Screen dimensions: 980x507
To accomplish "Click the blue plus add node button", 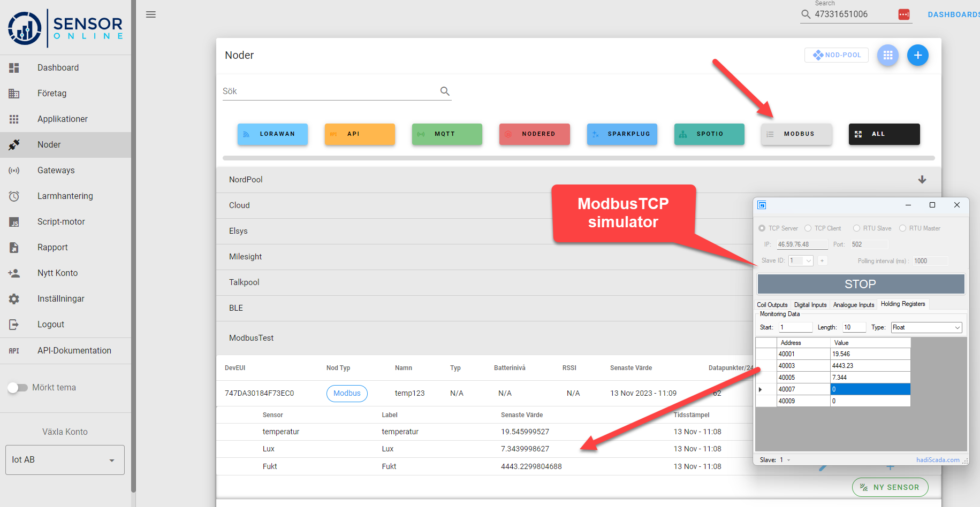I will click(x=918, y=55).
